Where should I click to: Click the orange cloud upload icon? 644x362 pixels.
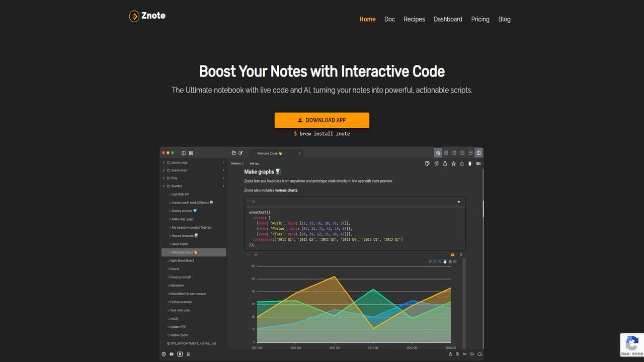452,255
